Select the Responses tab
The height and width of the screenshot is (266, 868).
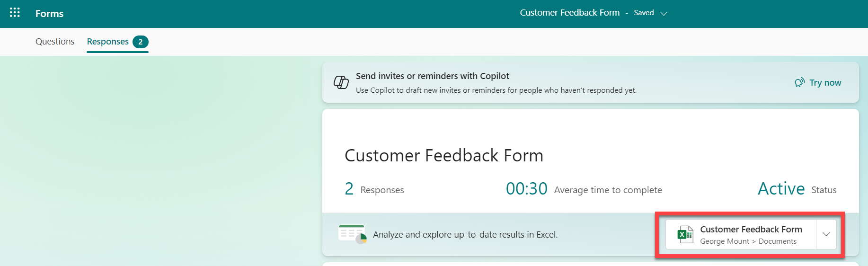coord(108,42)
